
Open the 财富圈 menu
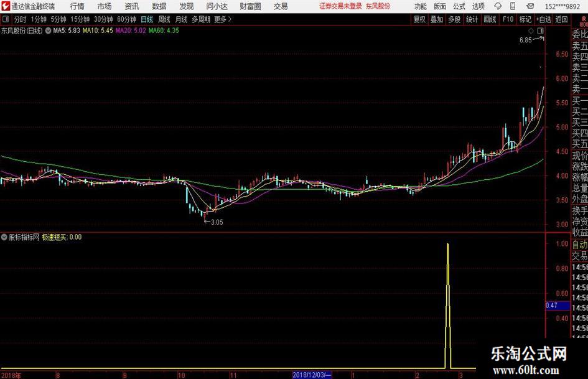click(x=250, y=6)
